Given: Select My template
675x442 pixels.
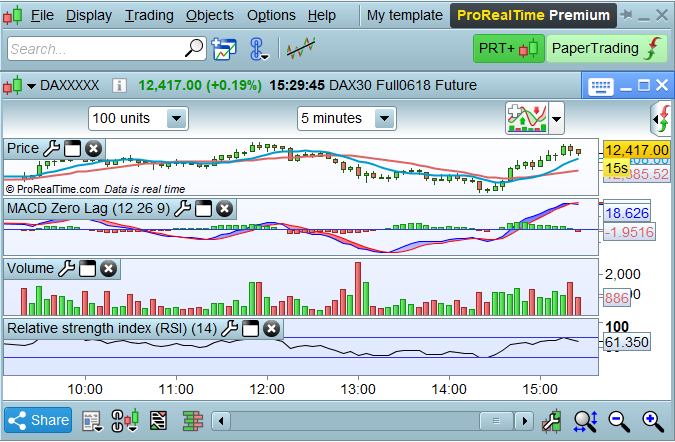Looking at the screenshot, I should [x=404, y=15].
